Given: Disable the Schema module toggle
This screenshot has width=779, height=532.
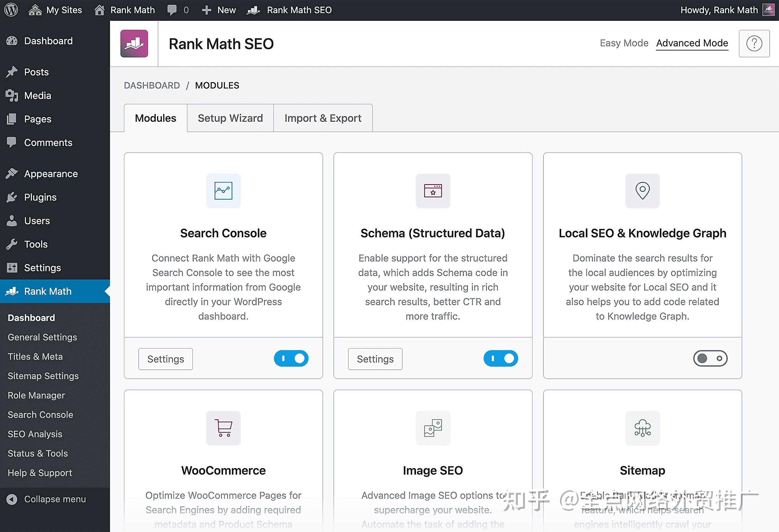Looking at the screenshot, I should point(501,359).
